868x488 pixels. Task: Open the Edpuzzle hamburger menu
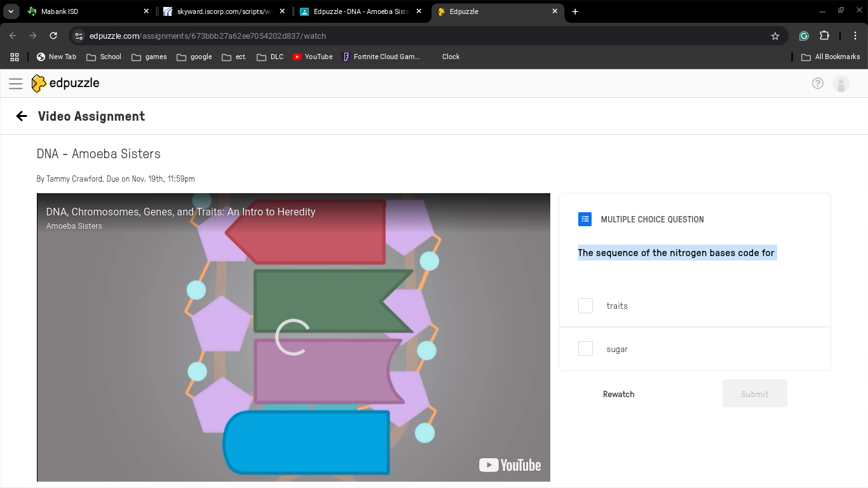point(16,83)
